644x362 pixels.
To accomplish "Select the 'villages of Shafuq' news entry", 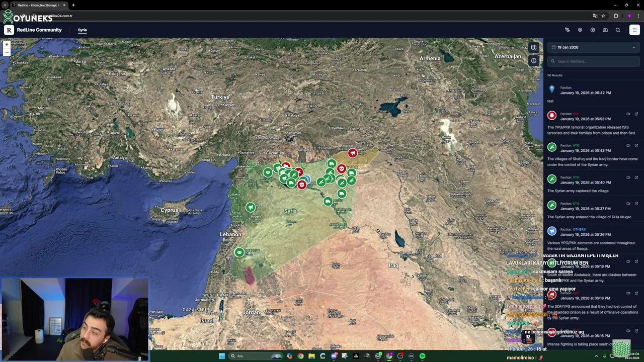I will click(594, 155).
